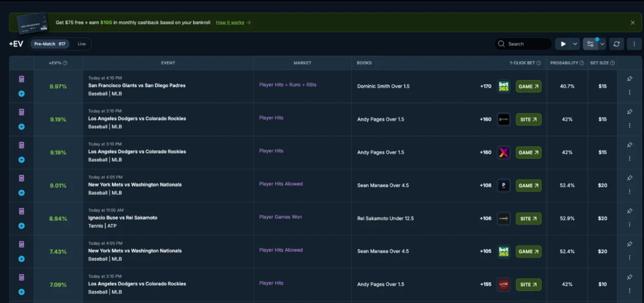The width and height of the screenshot is (644, 303).
Task: Click the bet365 logo at +105 odds
Action: pyautogui.click(x=503, y=252)
